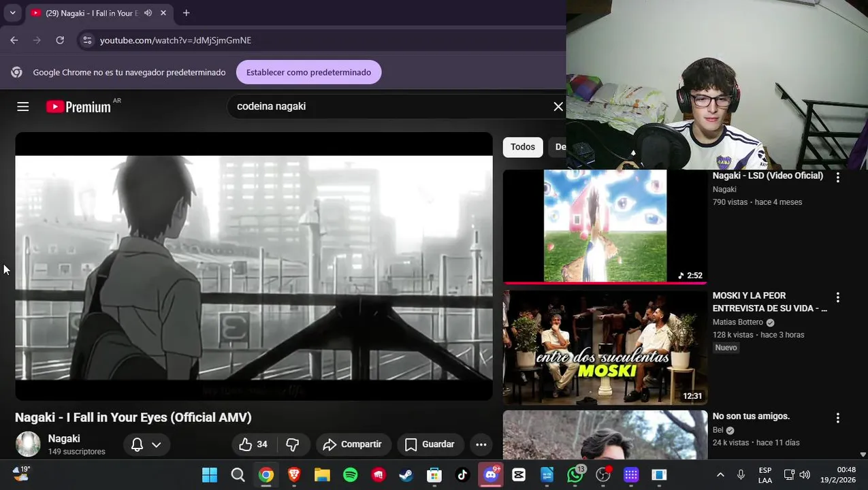Open Nagaki - LSD video thumbnail

(605, 226)
